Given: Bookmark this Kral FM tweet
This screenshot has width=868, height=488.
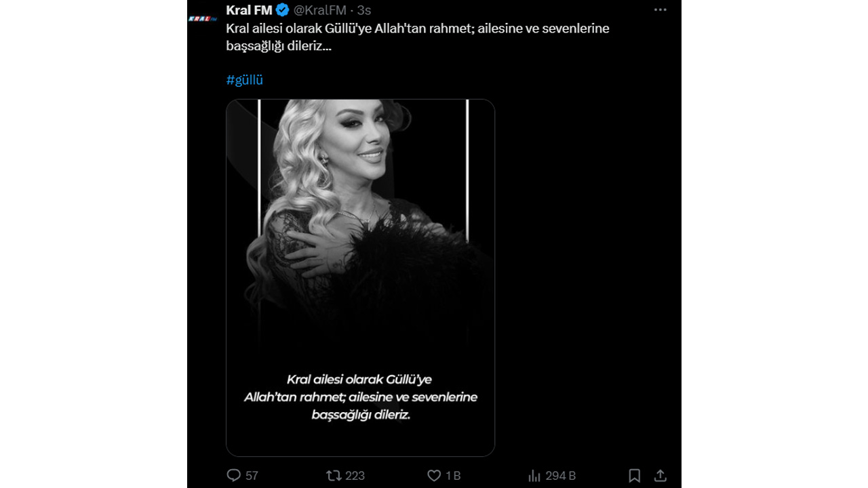Looking at the screenshot, I should [634, 476].
